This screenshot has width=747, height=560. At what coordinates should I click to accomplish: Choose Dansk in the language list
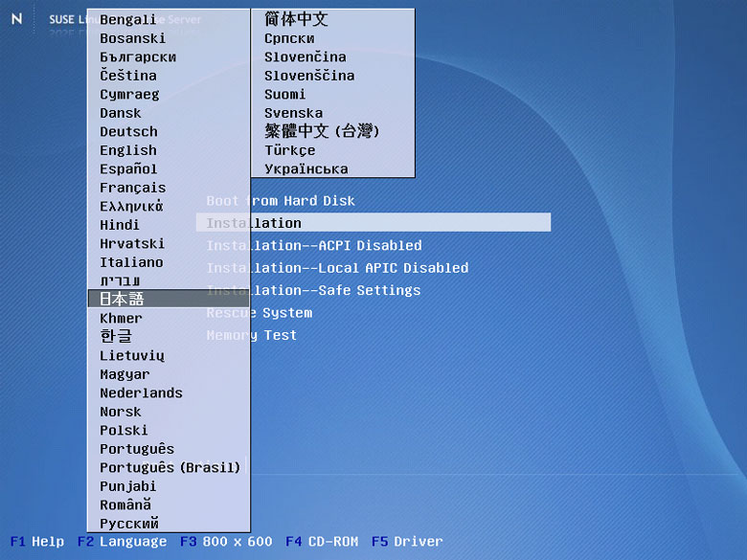[x=120, y=113]
